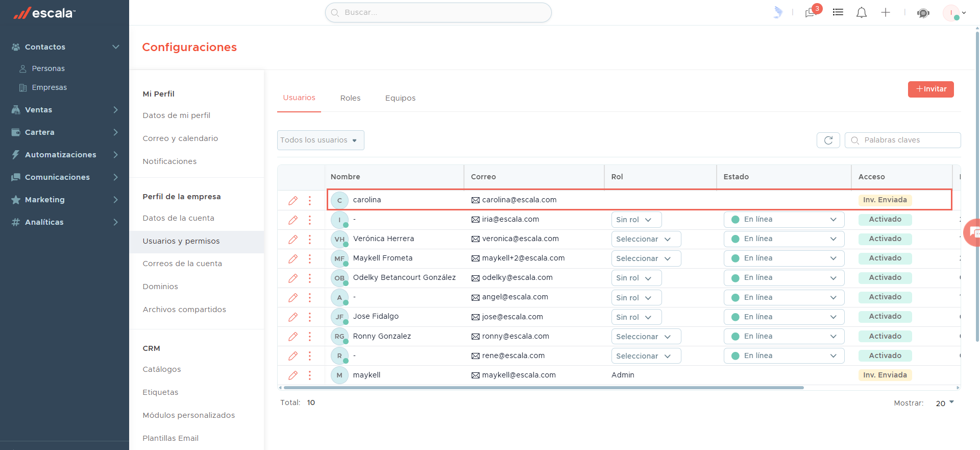The height and width of the screenshot is (450, 980).
Task: Switch to the Roles tab
Action: [x=350, y=98]
